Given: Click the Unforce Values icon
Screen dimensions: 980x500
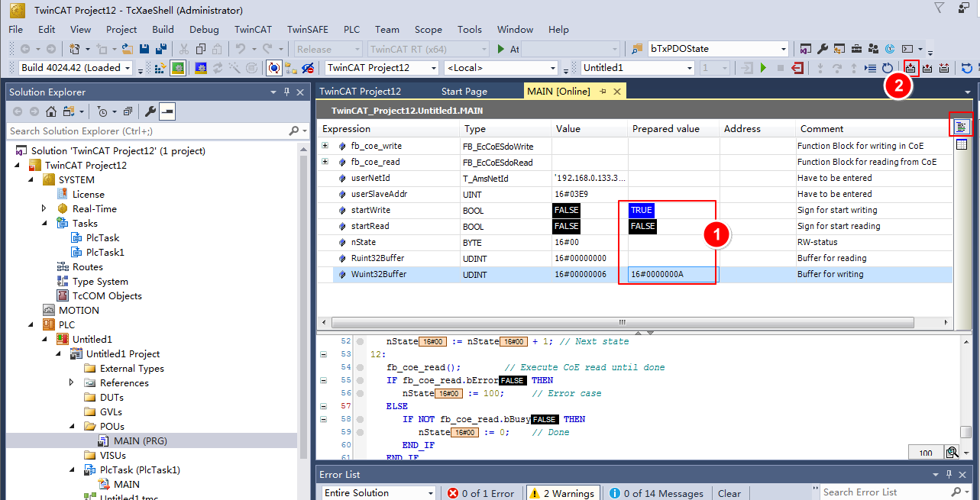Looking at the screenshot, I should coord(944,68).
